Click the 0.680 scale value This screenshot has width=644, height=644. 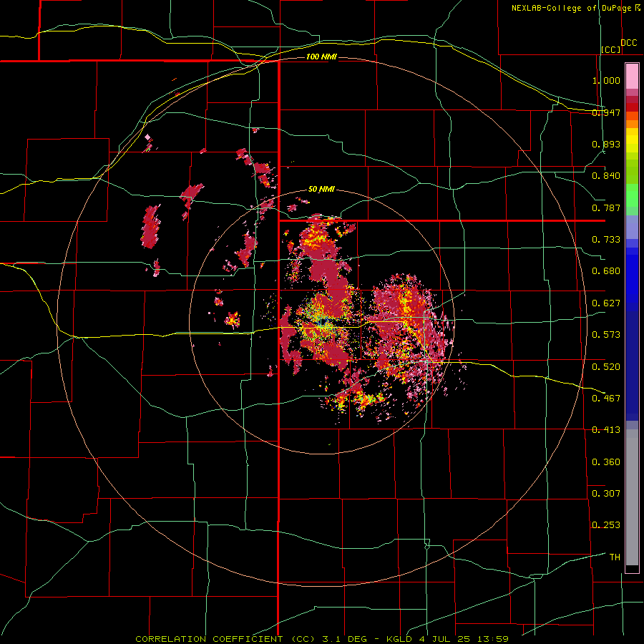pos(606,271)
